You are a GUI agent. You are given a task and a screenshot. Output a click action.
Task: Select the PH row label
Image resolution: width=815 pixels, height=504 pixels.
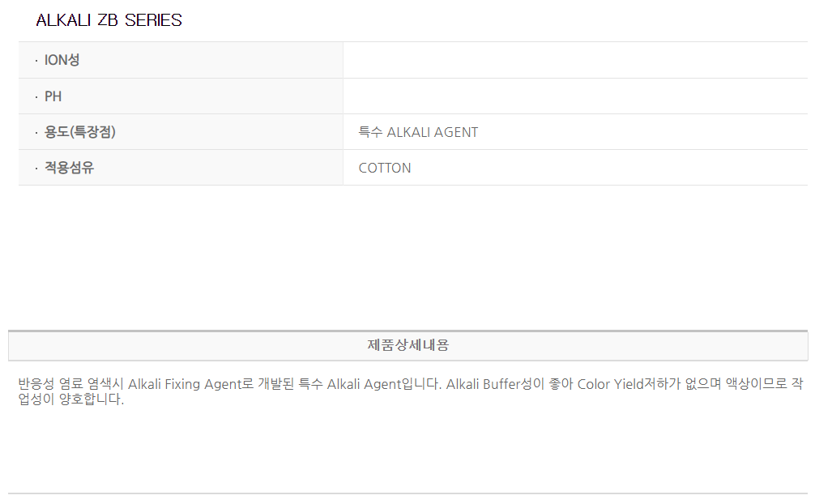pyautogui.click(x=53, y=96)
